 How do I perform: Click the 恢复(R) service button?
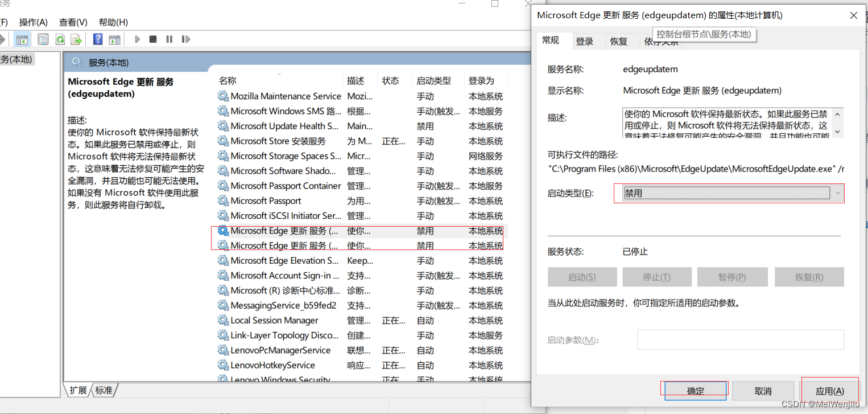pos(809,277)
